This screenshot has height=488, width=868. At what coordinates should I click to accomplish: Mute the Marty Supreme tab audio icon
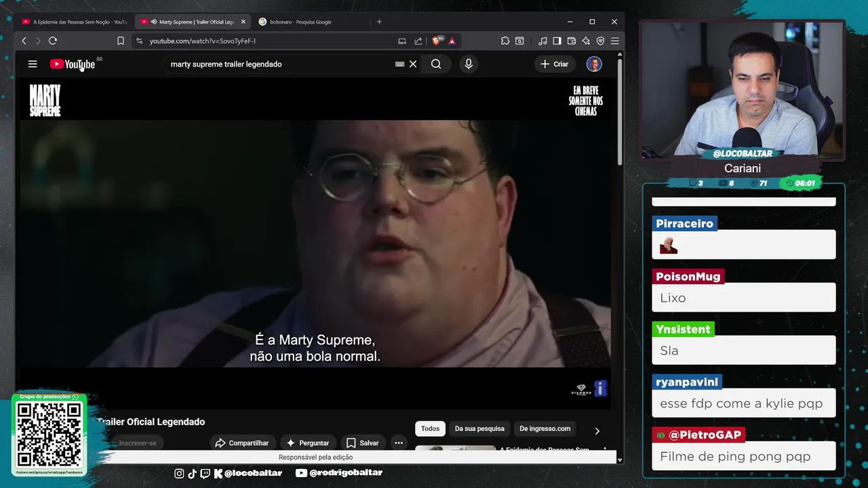tap(154, 22)
